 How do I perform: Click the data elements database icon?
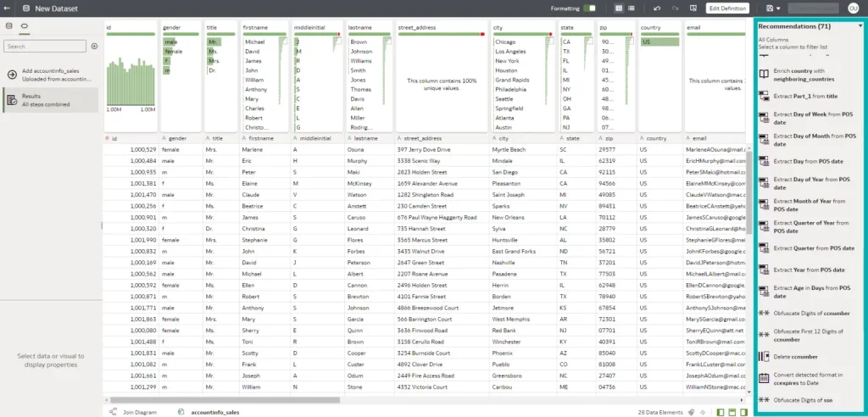tap(692, 411)
